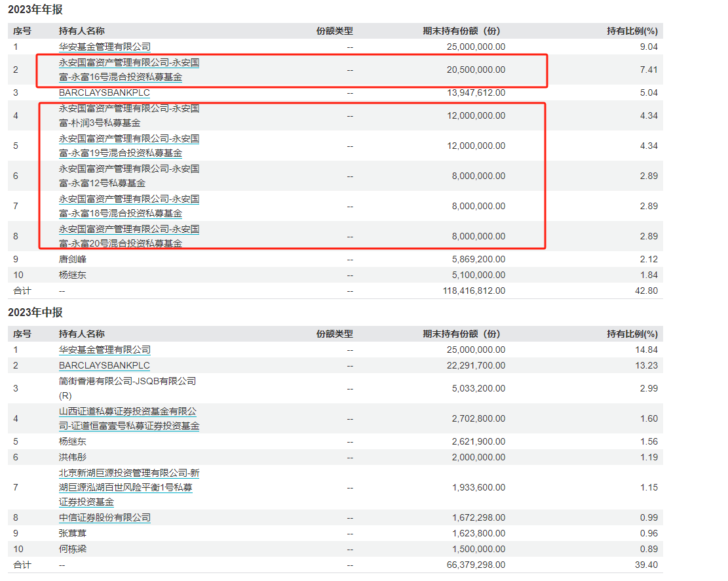Screen dimensions: 728x581
Task: Select 序号 header in 2023年中报 table
Action: (x=22, y=334)
